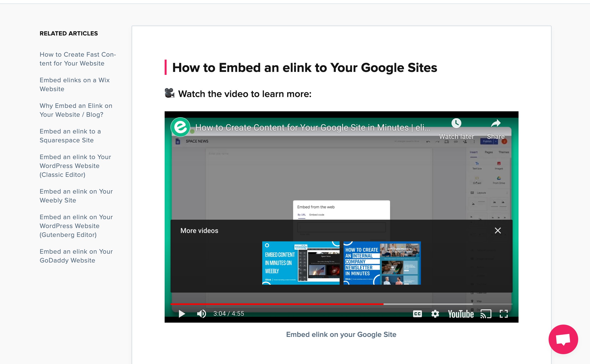Screen dimensions: 590x364
Task: Open Embed elinks on a Wix Website
Action: coord(74,84)
